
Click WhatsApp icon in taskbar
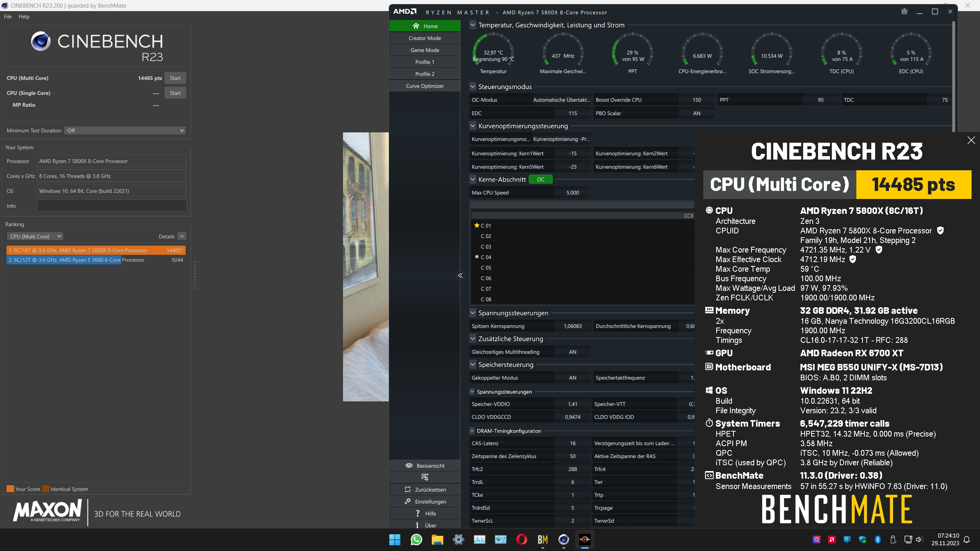416,540
